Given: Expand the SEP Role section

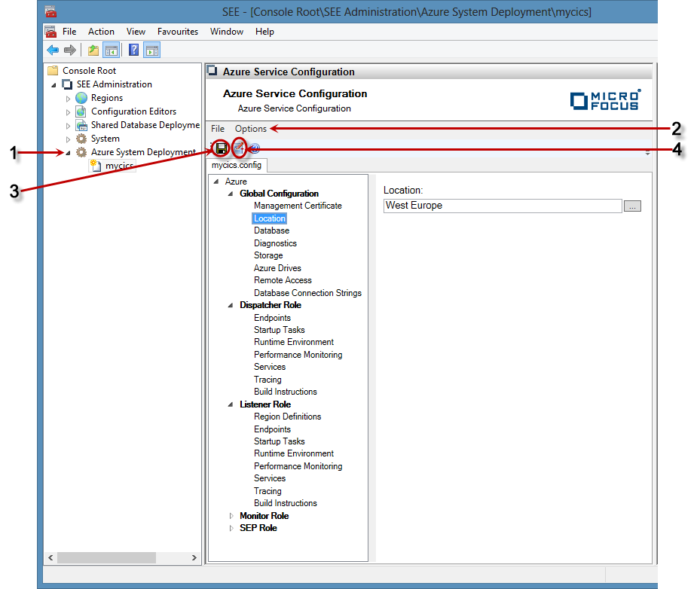Looking at the screenshot, I should [x=231, y=529].
